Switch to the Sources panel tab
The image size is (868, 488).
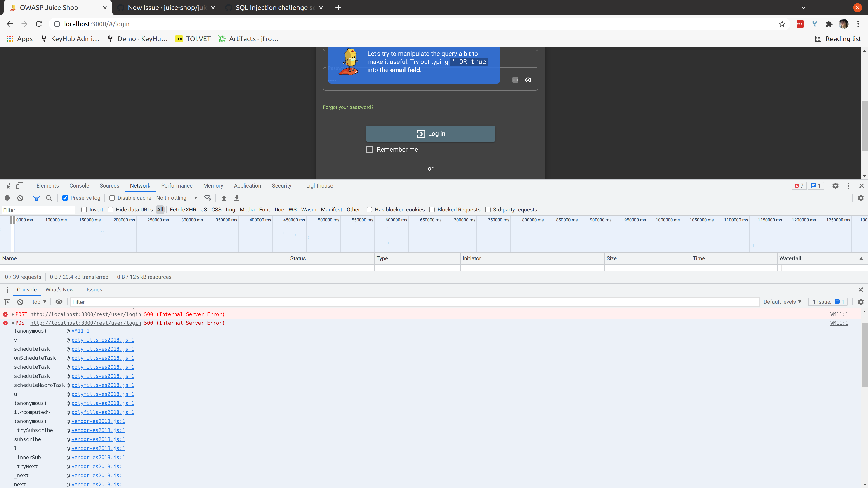point(109,185)
